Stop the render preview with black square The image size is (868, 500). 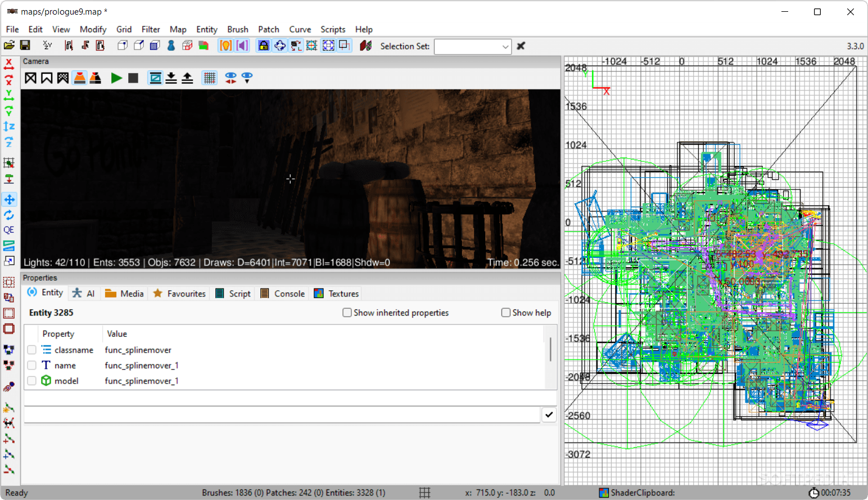tap(133, 78)
